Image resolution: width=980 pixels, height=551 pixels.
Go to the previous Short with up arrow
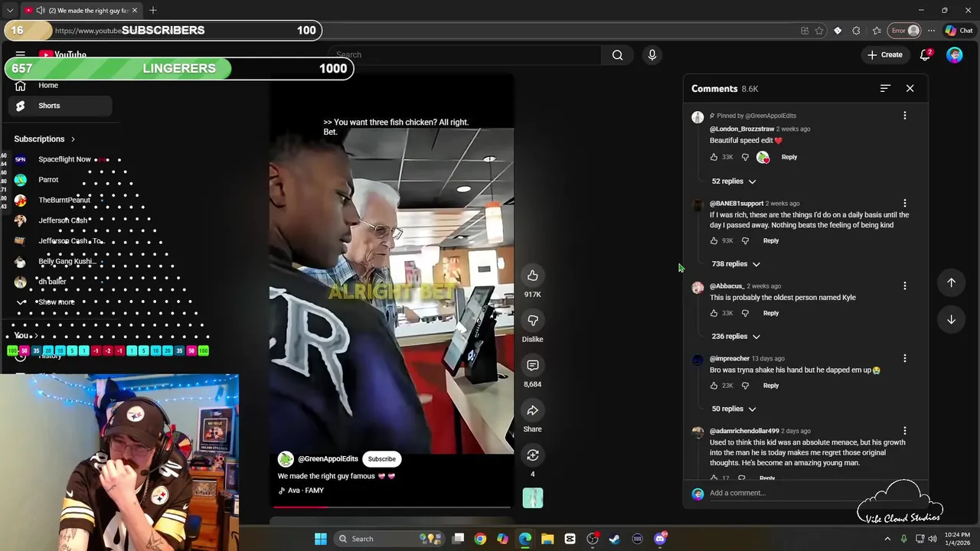(x=951, y=282)
